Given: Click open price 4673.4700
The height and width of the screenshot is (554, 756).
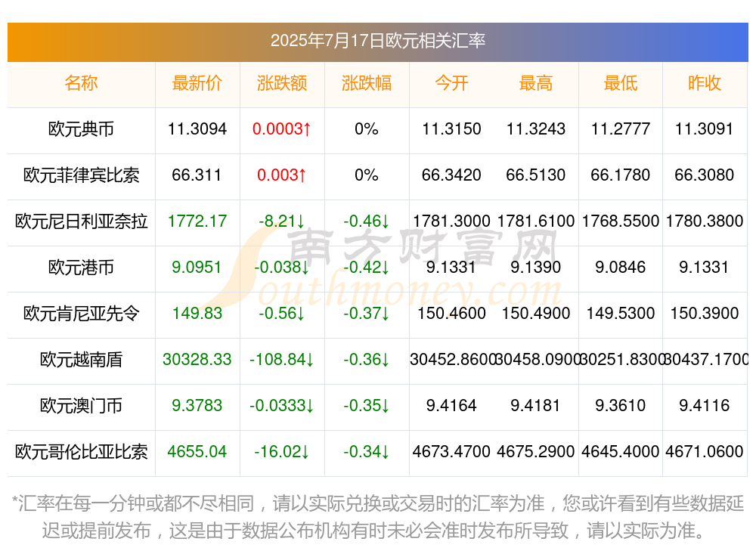Looking at the screenshot, I should point(451,452).
